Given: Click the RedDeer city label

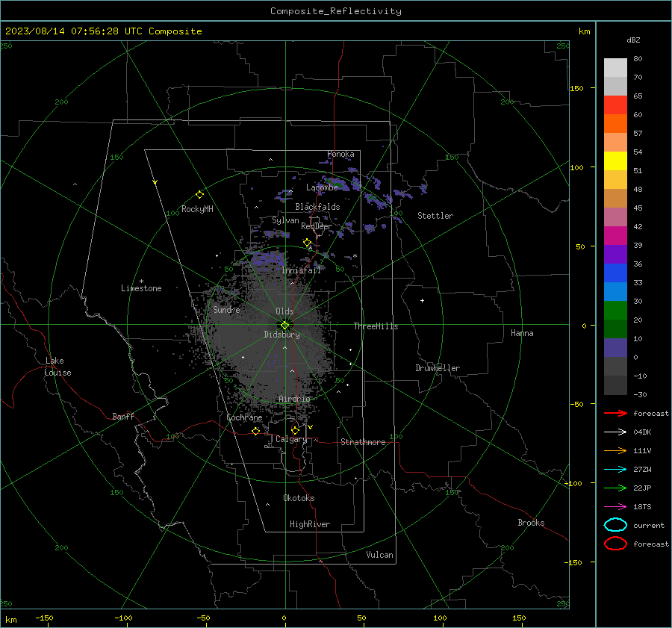Looking at the screenshot, I should point(317,226).
